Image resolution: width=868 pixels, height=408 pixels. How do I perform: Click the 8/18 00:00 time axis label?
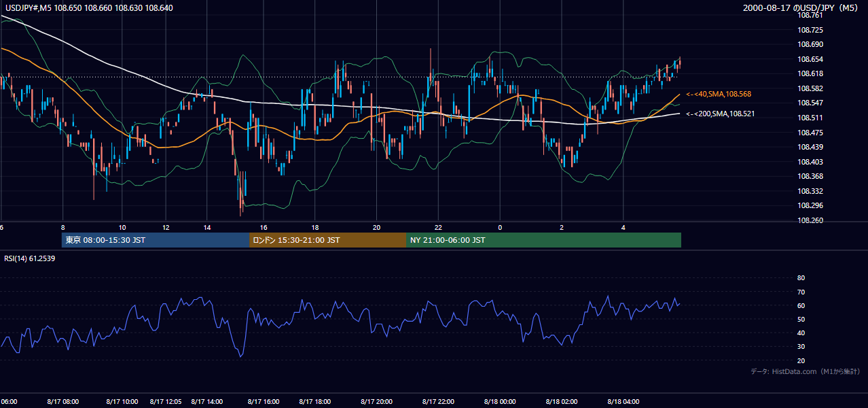(x=500, y=402)
